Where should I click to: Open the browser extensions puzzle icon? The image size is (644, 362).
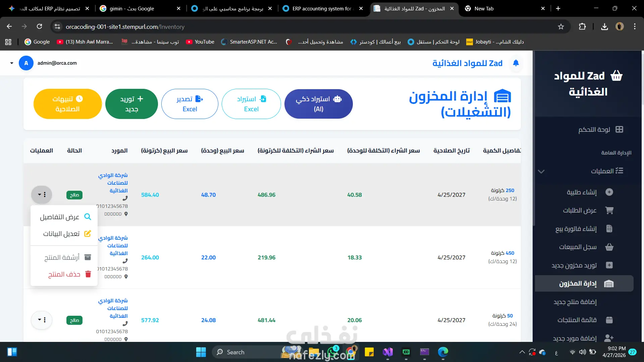pyautogui.click(x=582, y=26)
